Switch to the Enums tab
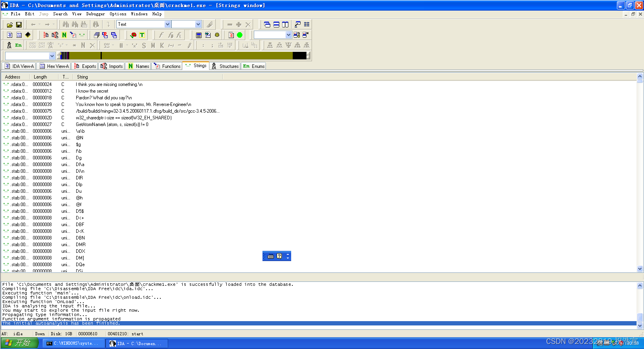644x349 pixels. click(x=253, y=66)
